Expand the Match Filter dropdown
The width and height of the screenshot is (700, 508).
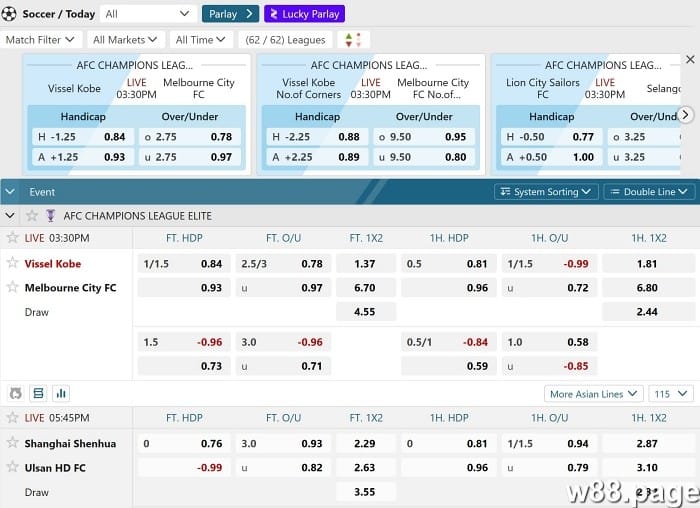pos(41,40)
